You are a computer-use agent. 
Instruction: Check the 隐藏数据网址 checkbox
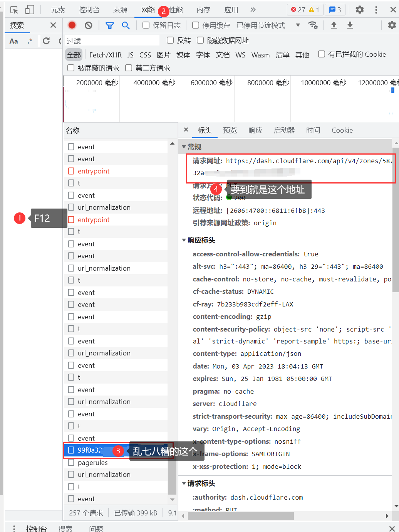point(200,40)
